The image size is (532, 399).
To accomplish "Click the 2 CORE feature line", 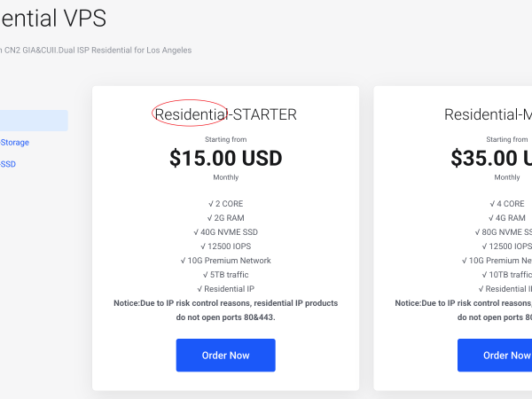I will pos(225,204).
